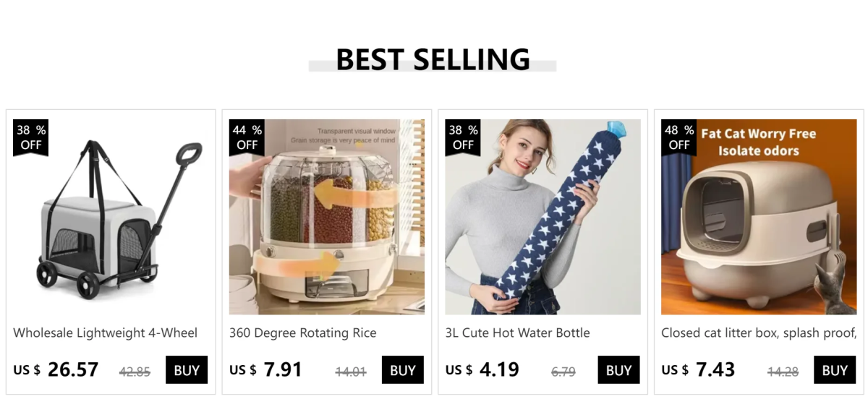
Task: Click the 44% OFF badge on rice dispenser
Action: tap(247, 137)
